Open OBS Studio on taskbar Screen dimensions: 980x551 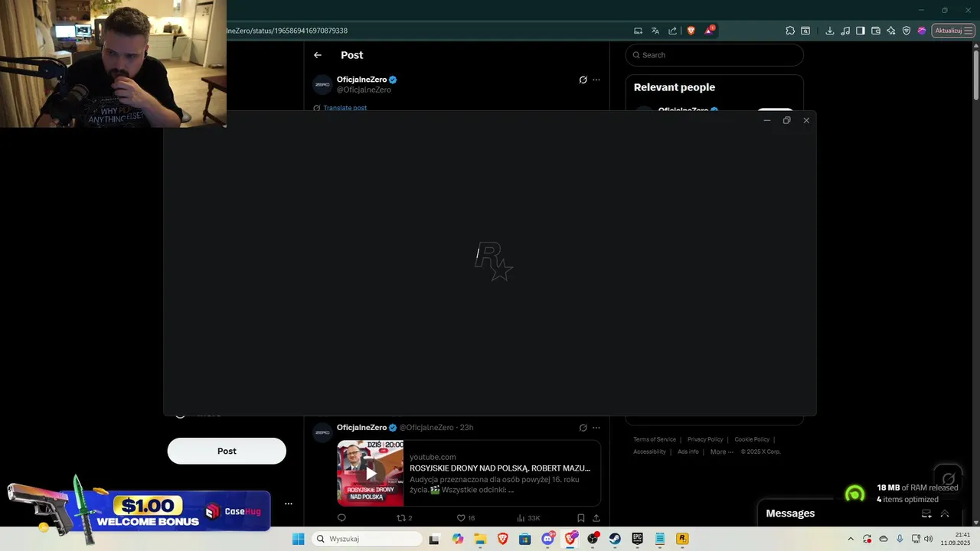(x=593, y=539)
